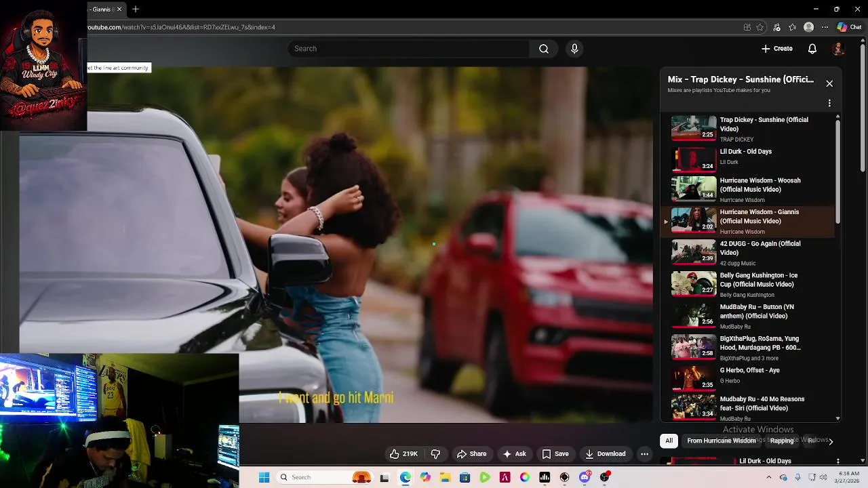Image resolution: width=868 pixels, height=488 pixels.
Task: Show hidden system tray icons
Action: point(768,477)
